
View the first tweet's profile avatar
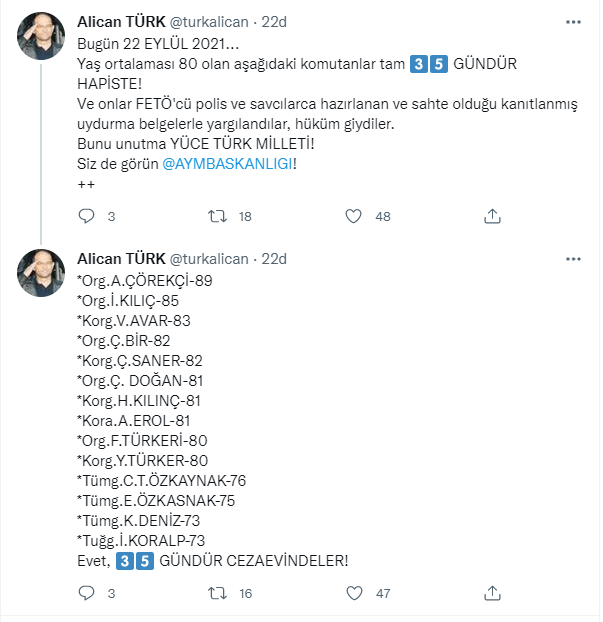[x=41, y=36]
